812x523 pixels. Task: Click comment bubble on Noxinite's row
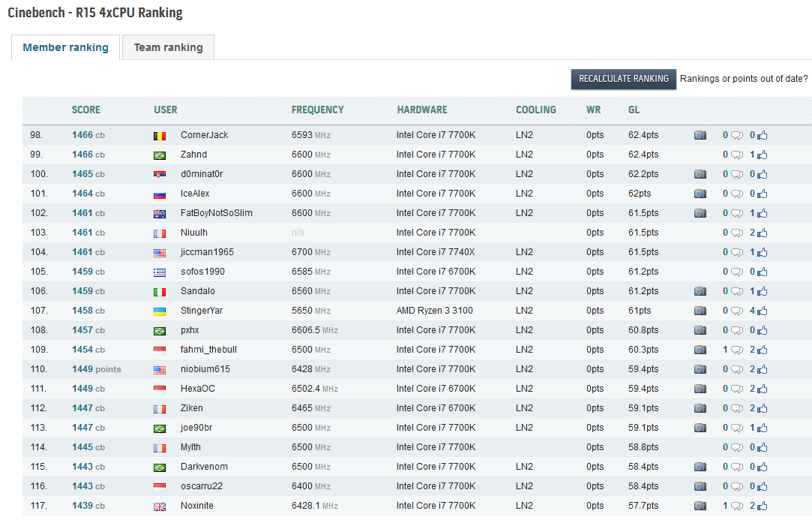coord(736,506)
